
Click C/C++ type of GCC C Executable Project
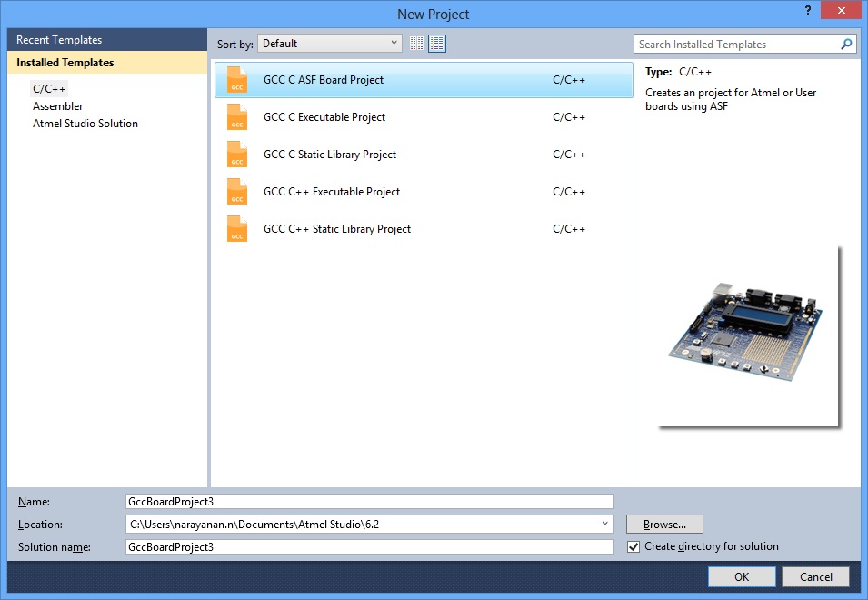(x=569, y=117)
